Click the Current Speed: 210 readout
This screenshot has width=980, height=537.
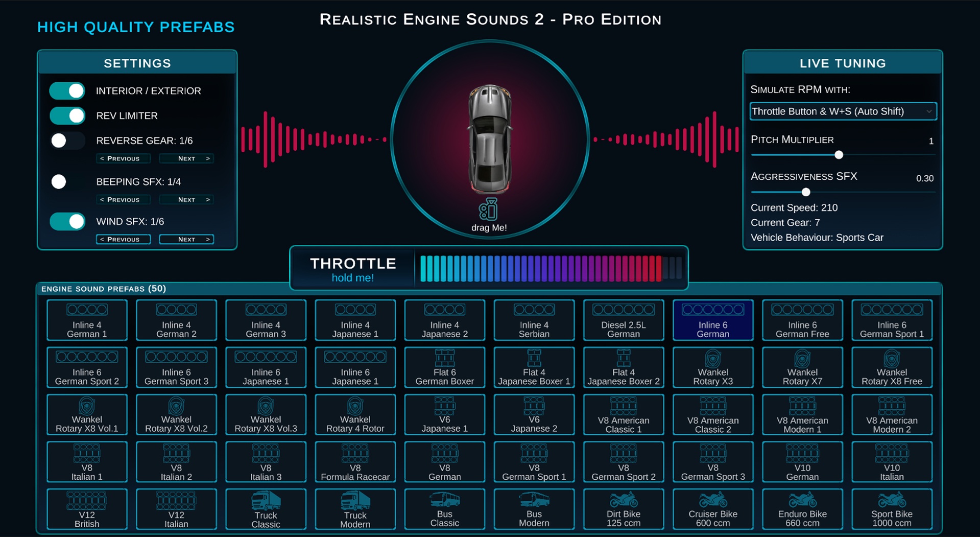(x=794, y=207)
